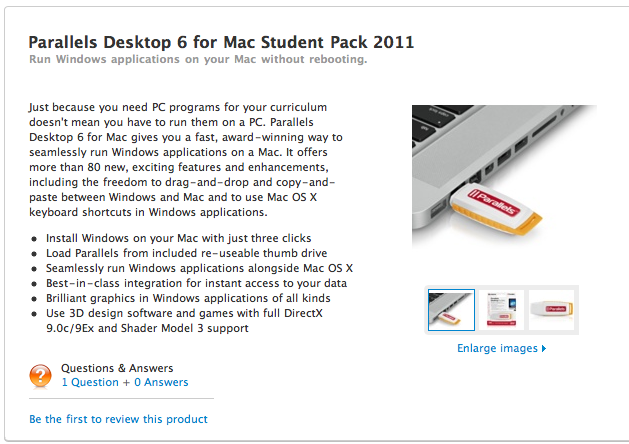Screen dimensions: 629x444
Task: Click the Load Parallels from thumb drive bullet
Action: coord(188,253)
